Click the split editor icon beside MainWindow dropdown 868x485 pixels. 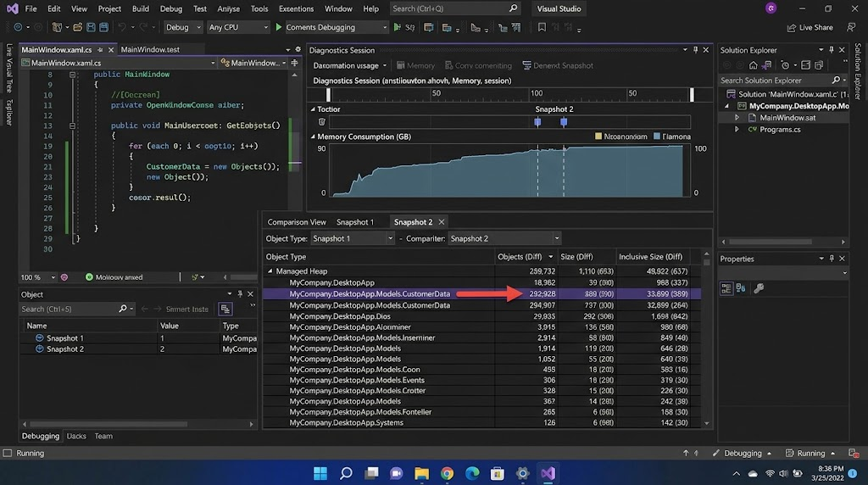coord(294,63)
